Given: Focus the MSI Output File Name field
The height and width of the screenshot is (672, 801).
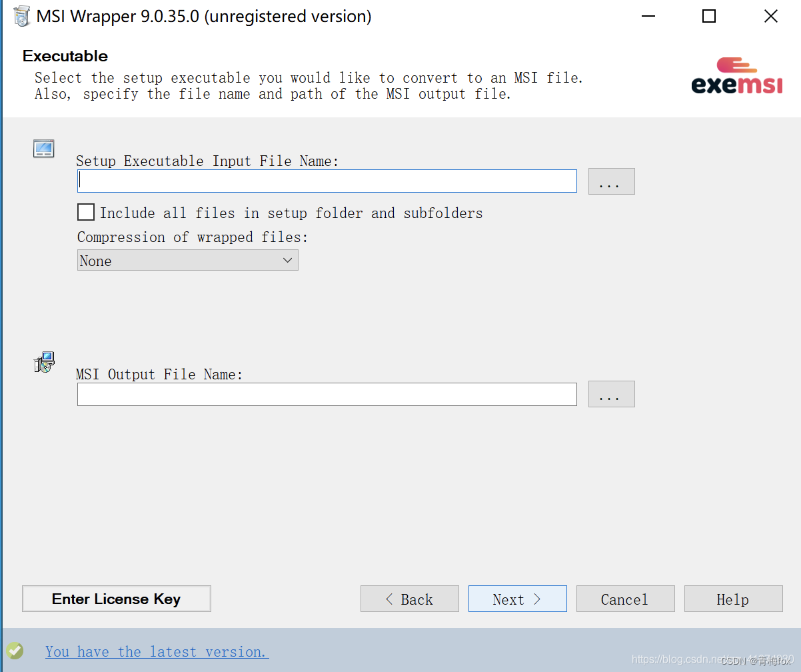Looking at the screenshot, I should point(327,394).
